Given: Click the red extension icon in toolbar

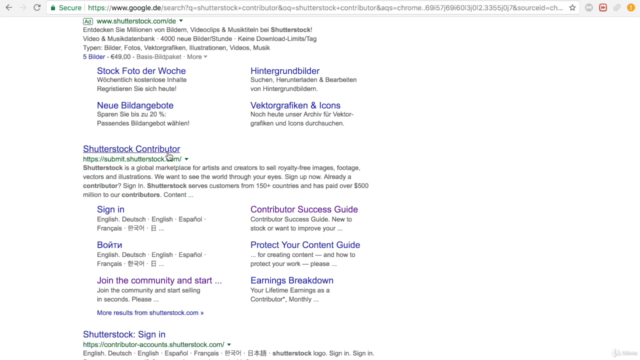Looking at the screenshot, I should [603, 7].
